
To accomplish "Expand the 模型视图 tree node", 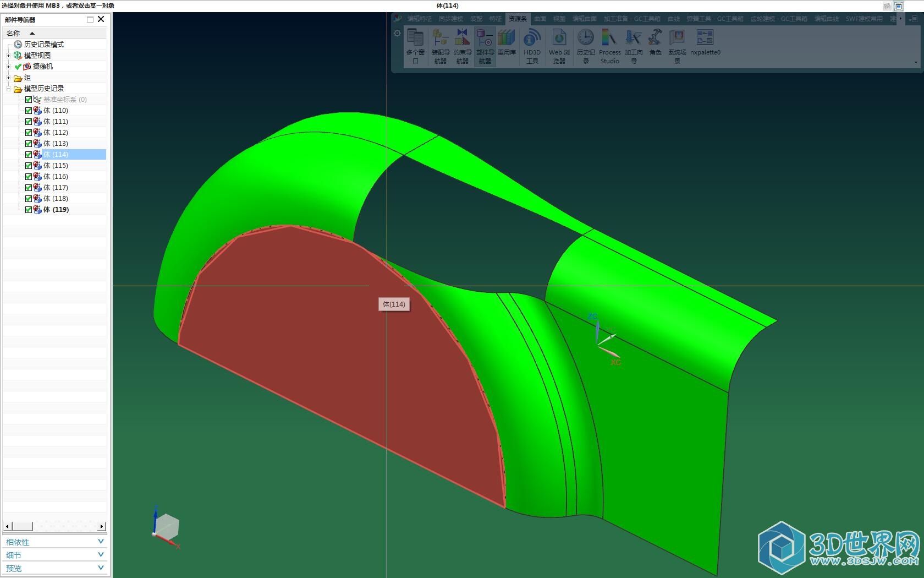I will click(8, 56).
